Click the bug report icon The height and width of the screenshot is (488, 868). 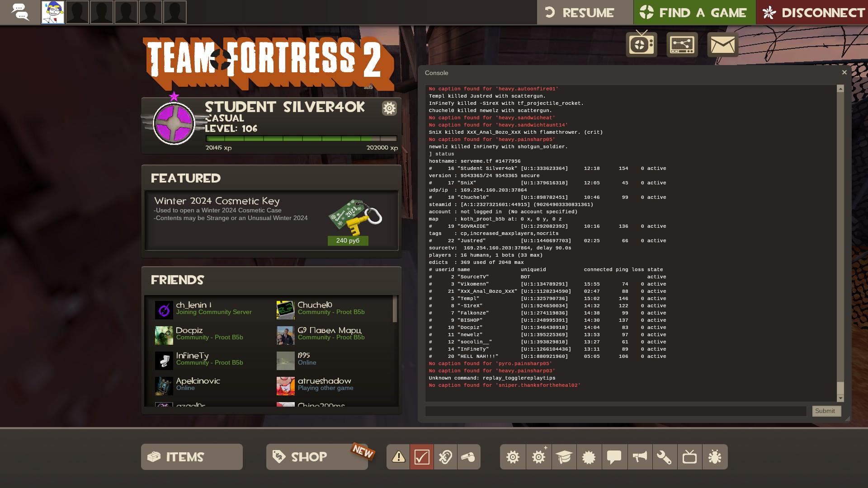715,457
